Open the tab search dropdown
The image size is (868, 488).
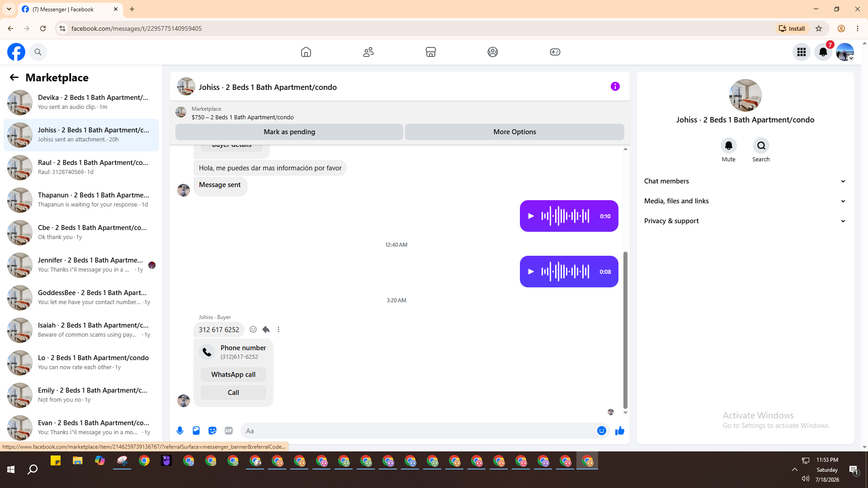9,9
